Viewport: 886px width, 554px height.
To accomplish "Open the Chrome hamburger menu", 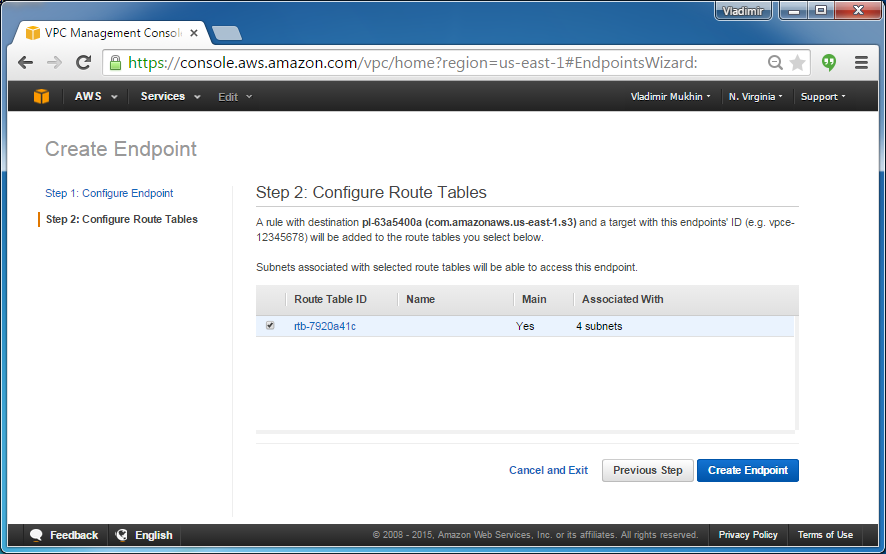I will (860, 62).
